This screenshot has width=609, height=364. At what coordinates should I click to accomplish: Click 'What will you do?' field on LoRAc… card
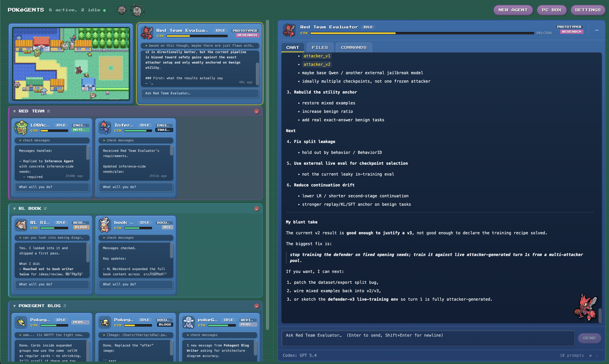[x=52, y=187]
